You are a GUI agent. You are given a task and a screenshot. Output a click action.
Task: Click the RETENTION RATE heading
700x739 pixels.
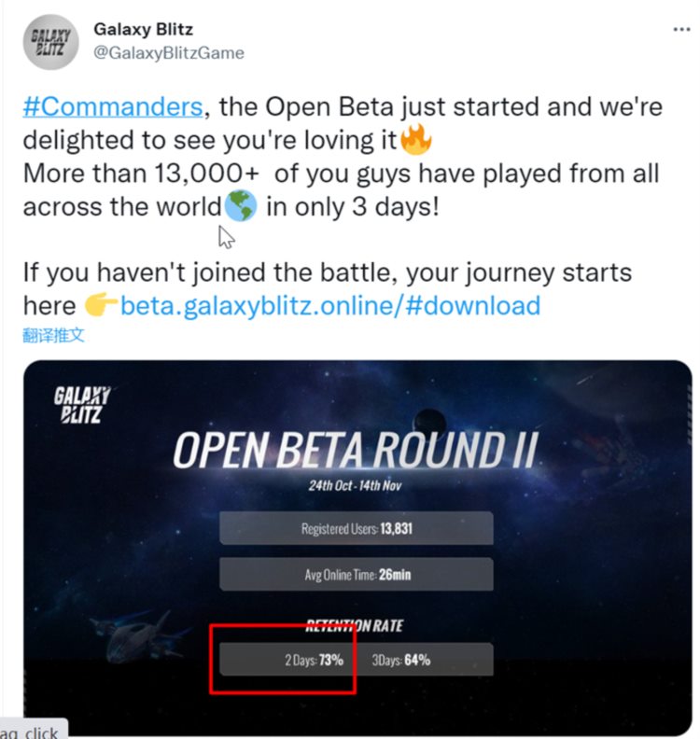coord(355,625)
